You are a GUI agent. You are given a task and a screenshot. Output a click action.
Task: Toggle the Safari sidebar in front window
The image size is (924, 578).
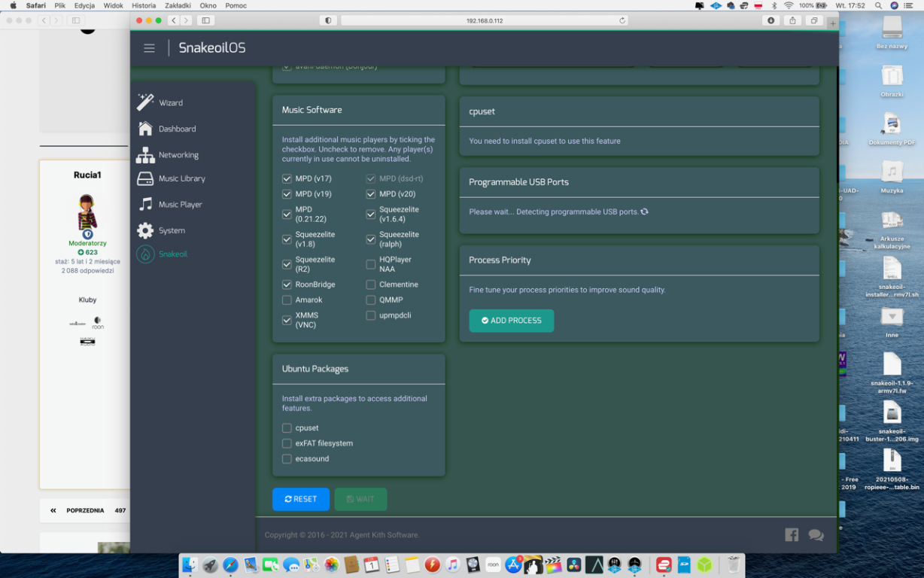point(205,20)
